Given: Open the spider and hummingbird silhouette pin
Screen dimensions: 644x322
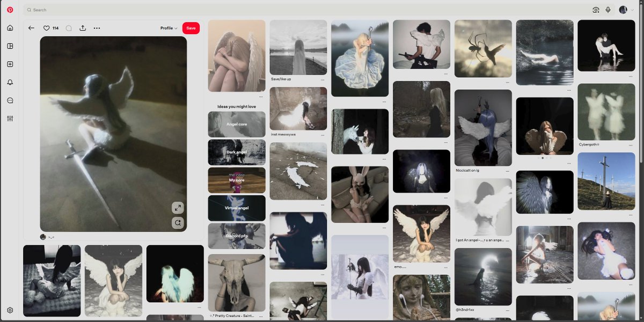Looking at the screenshot, I should pos(483,49).
